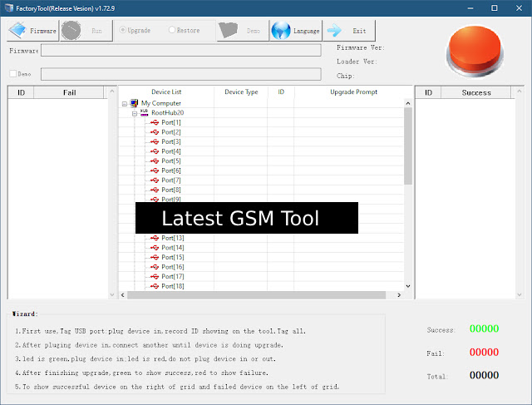Click the Demo path input field

tap(181, 74)
